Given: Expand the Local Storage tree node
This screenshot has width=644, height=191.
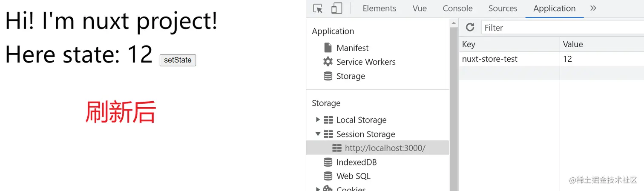Looking at the screenshot, I should [318, 120].
